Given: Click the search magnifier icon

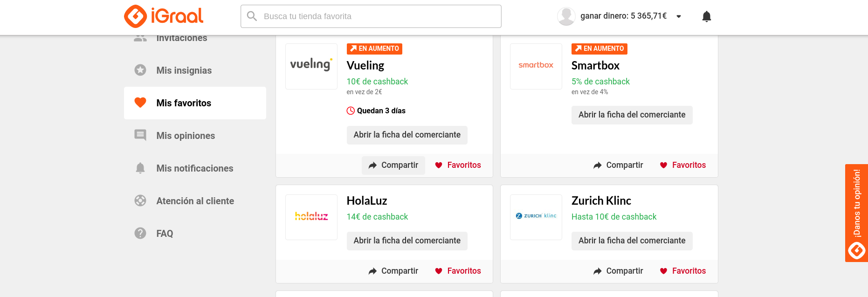Looking at the screenshot, I should pos(252,16).
